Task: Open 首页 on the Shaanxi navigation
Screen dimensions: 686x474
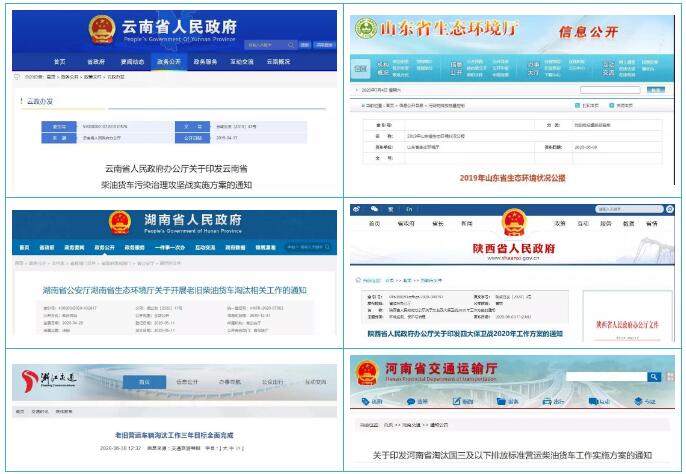Action: (374, 223)
